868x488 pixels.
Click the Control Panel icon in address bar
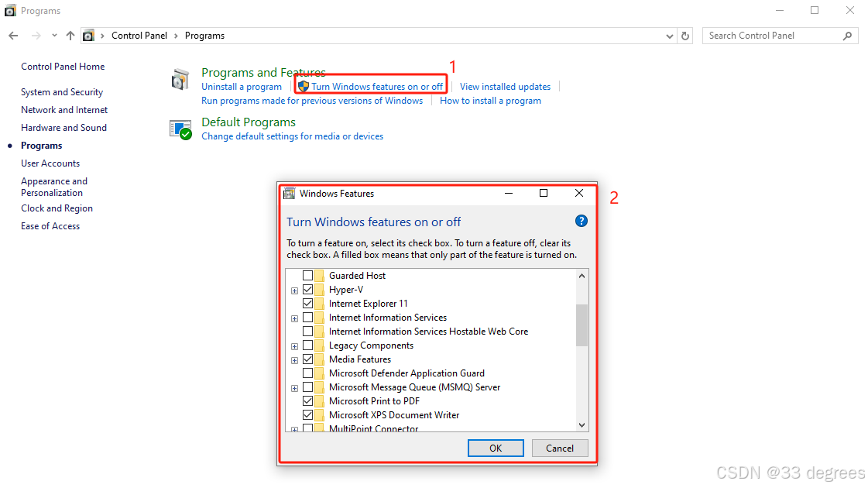(88, 36)
